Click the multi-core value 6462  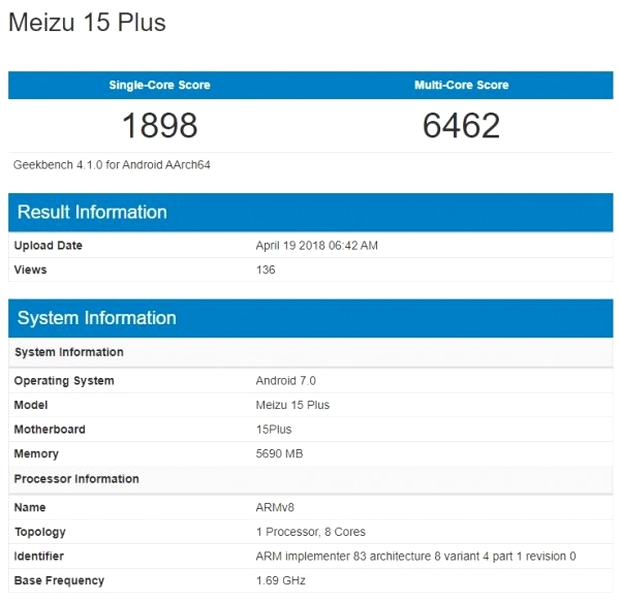[x=461, y=125]
